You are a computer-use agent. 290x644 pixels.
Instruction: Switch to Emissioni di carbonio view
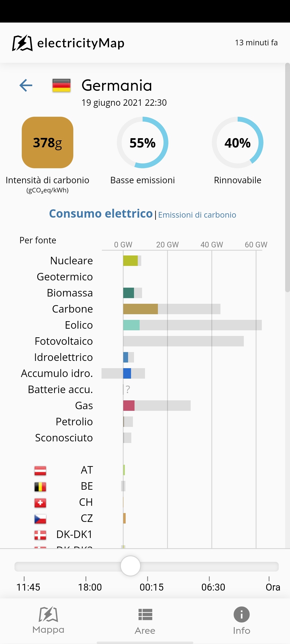click(x=197, y=215)
